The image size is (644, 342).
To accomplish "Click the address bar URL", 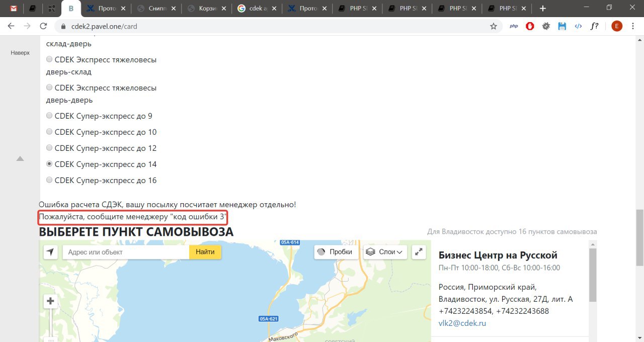I will pyautogui.click(x=103, y=26).
